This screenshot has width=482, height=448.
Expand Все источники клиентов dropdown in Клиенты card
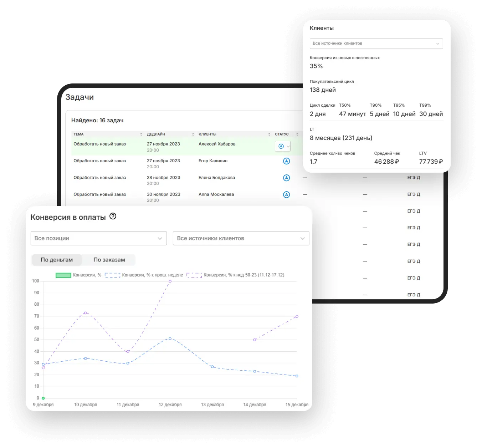pyautogui.click(x=376, y=44)
